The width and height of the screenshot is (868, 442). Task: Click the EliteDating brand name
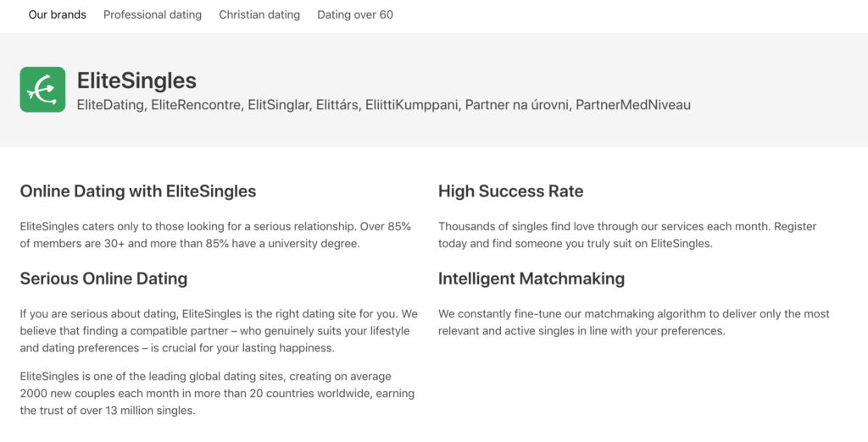[x=111, y=104]
